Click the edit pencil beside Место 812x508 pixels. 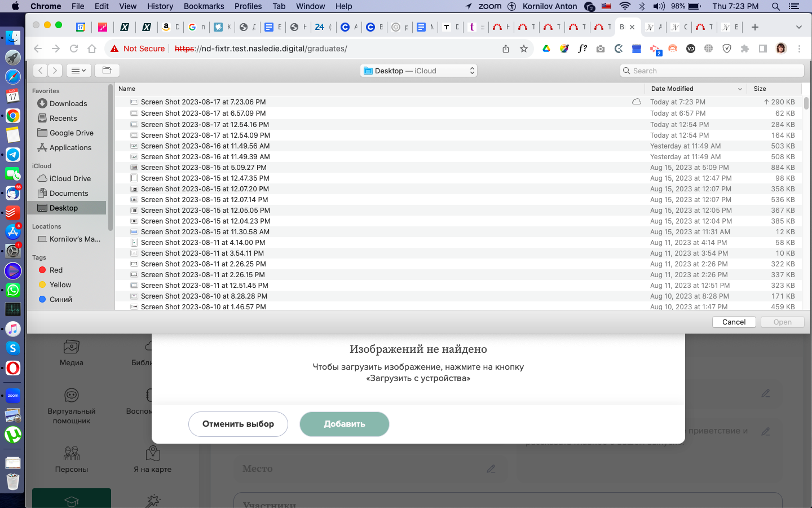point(491,468)
